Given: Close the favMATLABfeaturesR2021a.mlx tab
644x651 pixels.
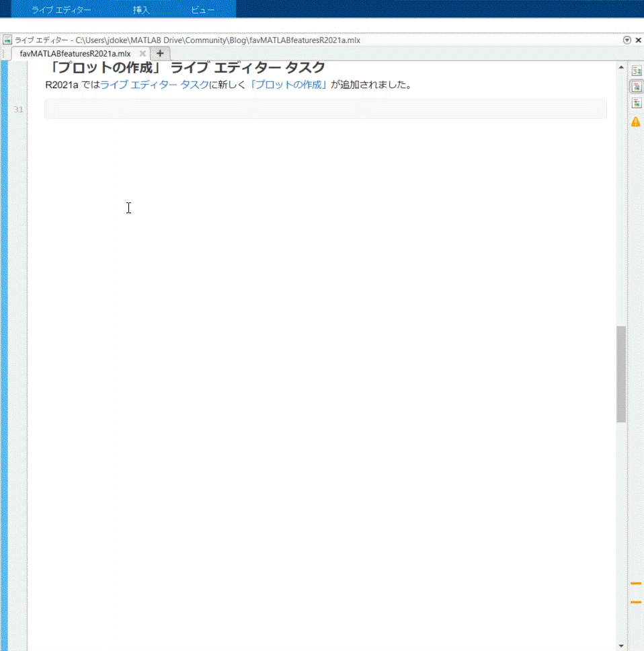Looking at the screenshot, I should [143, 53].
